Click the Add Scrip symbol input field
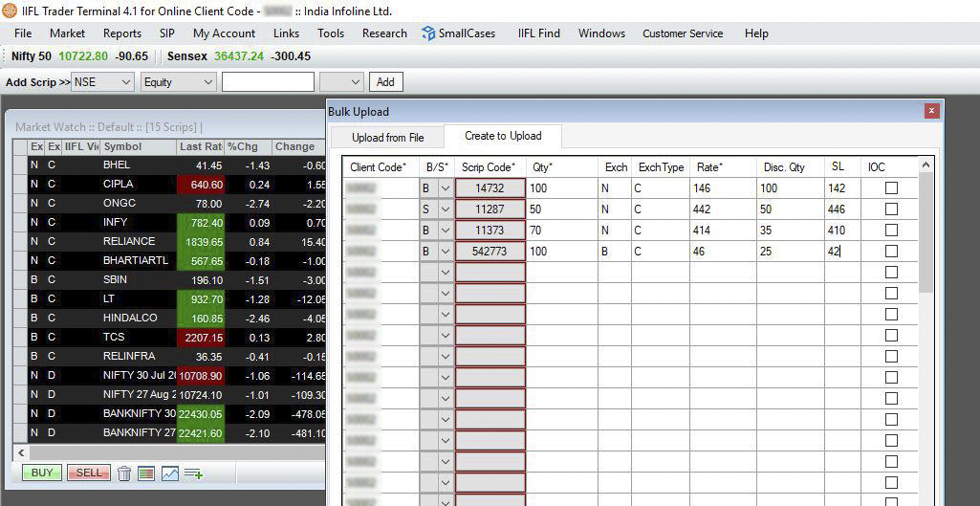The width and height of the screenshot is (980, 506). (x=268, y=82)
